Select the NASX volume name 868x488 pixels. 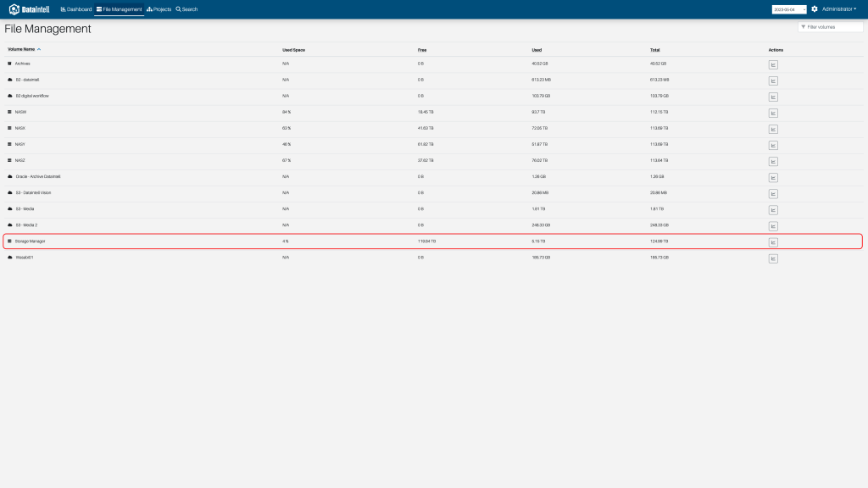click(x=20, y=128)
